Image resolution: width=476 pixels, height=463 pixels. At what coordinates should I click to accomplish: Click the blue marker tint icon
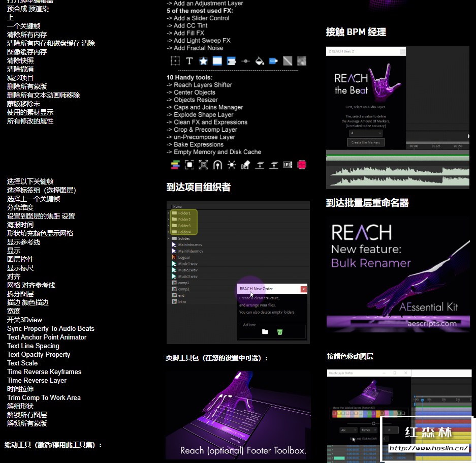pyautogui.click(x=273, y=61)
